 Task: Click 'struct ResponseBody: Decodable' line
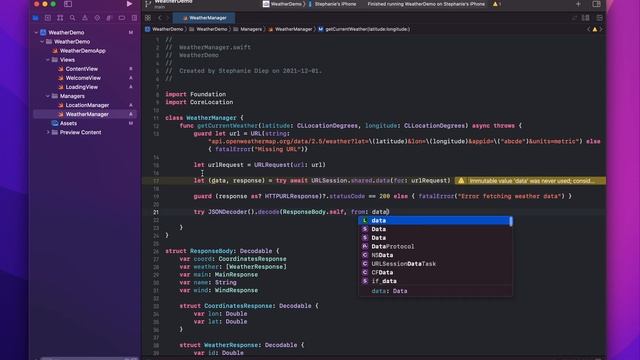tap(222, 251)
